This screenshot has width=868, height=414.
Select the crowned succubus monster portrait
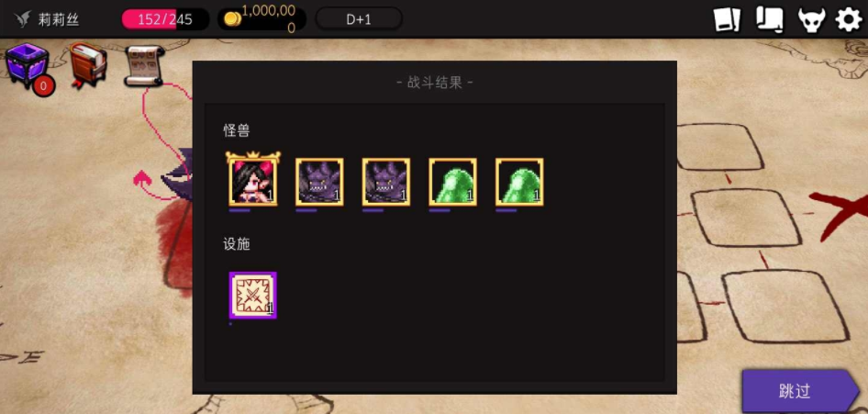(253, 179)
